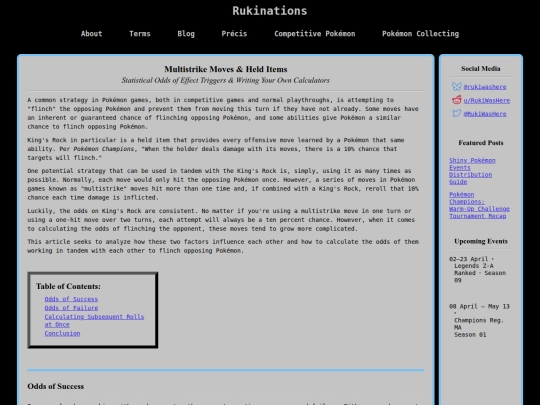
Task: Click the Champions Reg. MA Season 01 event
Action: click(479, 320)
